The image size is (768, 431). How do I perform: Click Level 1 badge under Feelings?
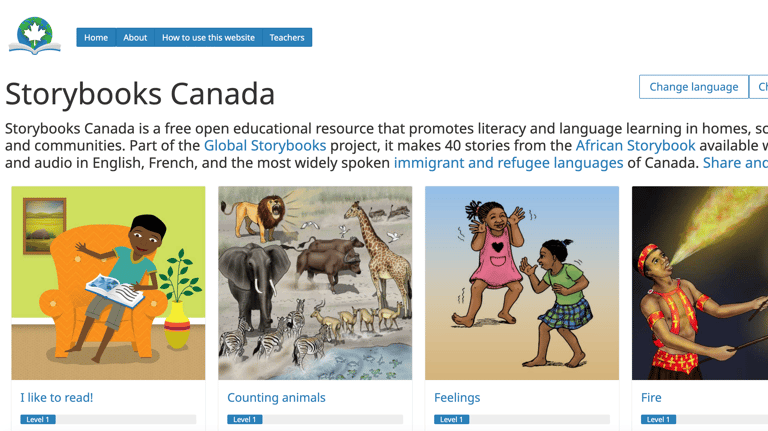(x=452, y=420)
